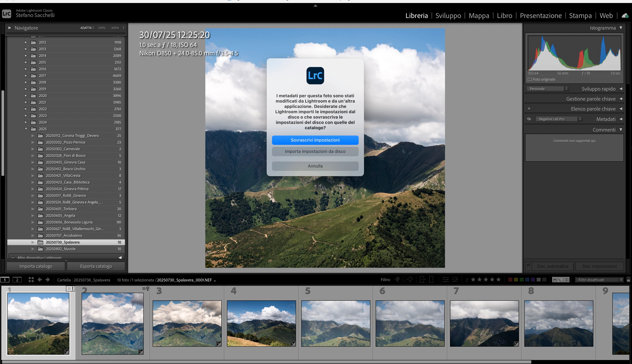632x364 pixels.
Task: Expand the 2024 folder
Action: pyautogui.click(x=26, y=122)
